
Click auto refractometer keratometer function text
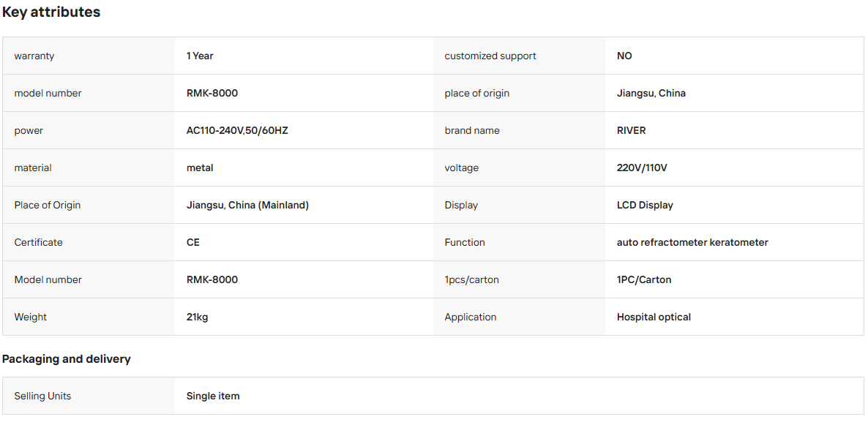click(x=692, y=242)
